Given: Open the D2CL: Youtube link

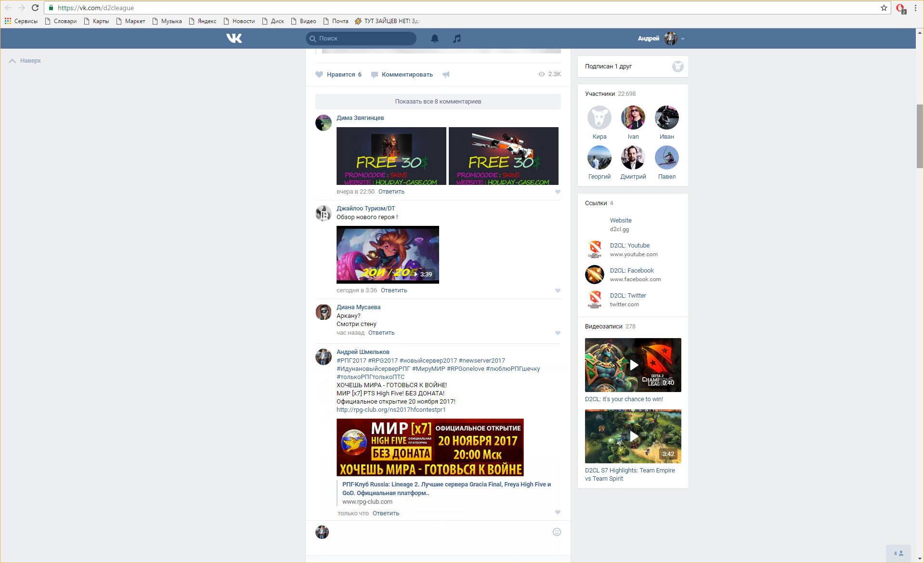Looking at the screenshot, I should click(x=629, y=246).
